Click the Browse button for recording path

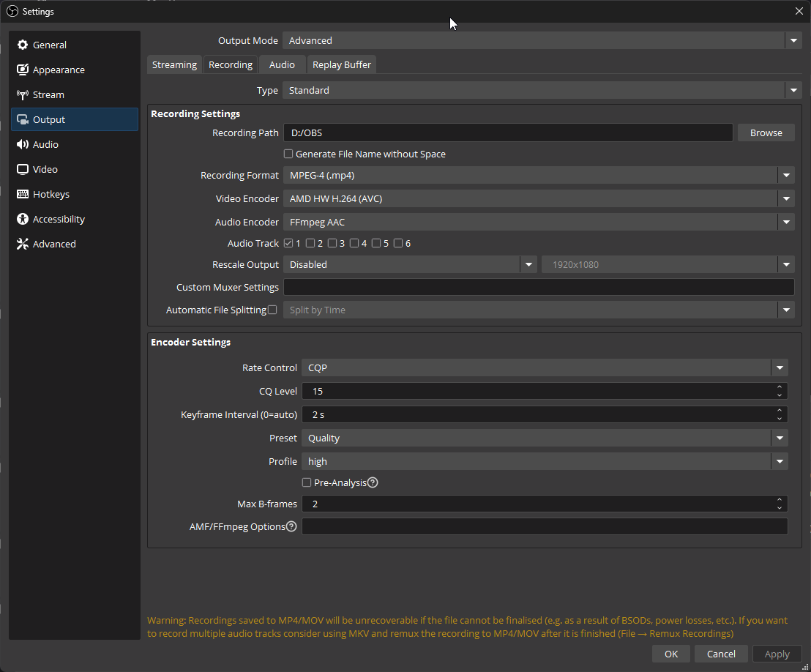click(x=766, y=133)
